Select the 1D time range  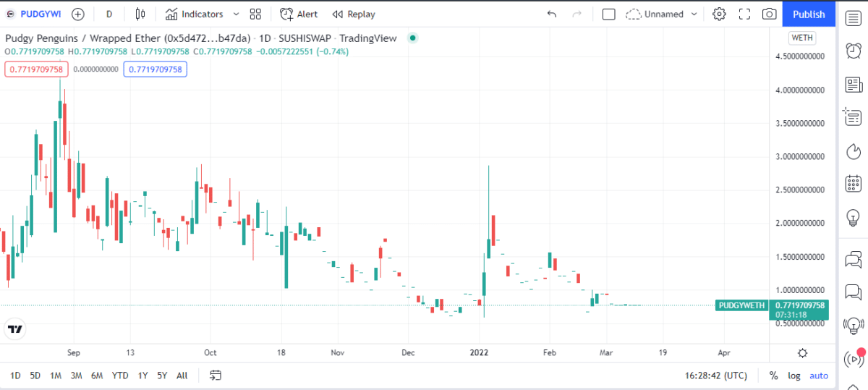click(15, 375)
